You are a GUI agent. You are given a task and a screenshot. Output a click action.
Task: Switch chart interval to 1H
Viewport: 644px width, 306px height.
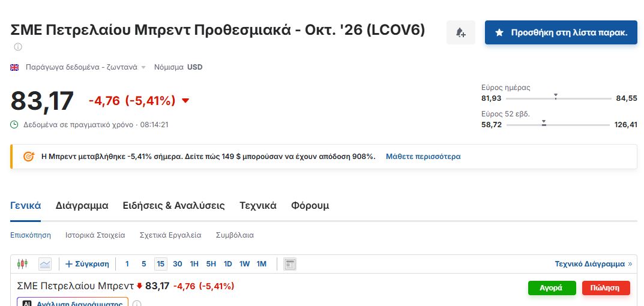(x=194, y=263)
